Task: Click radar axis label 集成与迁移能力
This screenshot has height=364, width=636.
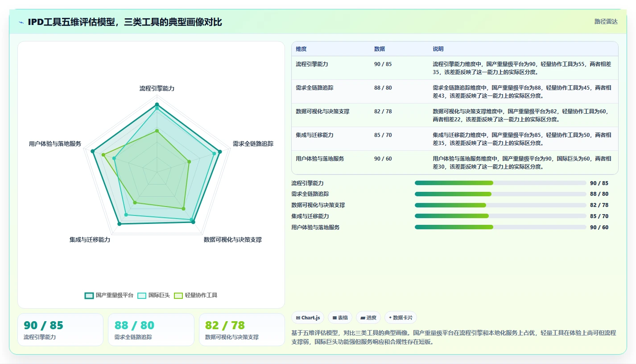Action: [90, 240]
